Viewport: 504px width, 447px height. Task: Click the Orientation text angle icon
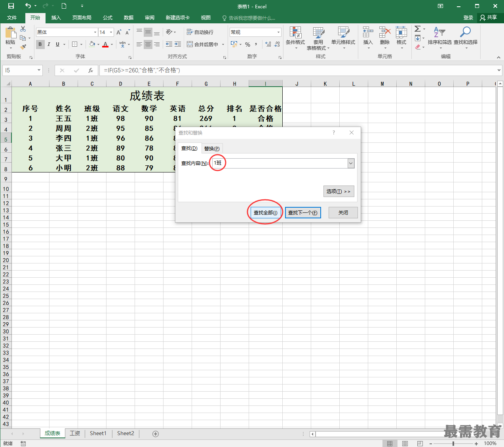(169, 32)
